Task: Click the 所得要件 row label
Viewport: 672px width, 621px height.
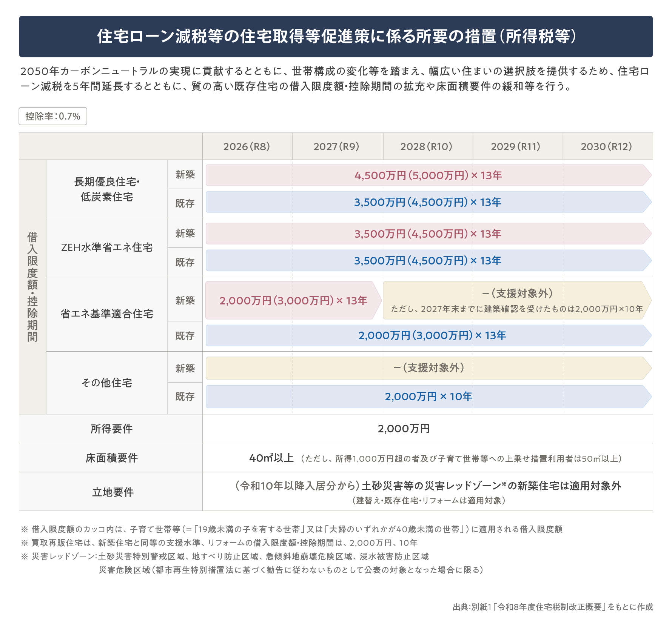Action: [111, 429]
